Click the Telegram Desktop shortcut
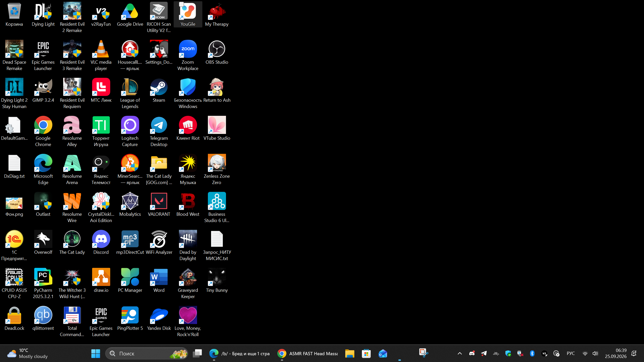644x362 pixels. point(159,131)
